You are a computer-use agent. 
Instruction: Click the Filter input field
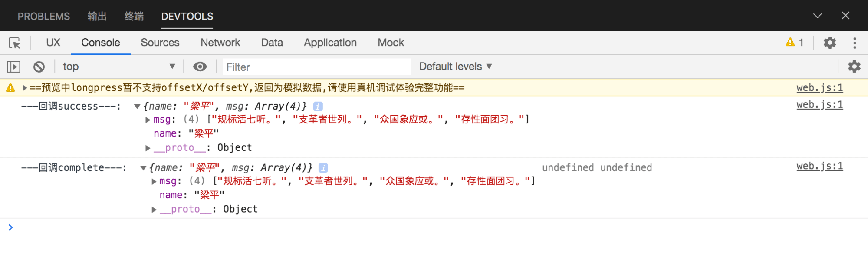(x=317, y=67)
